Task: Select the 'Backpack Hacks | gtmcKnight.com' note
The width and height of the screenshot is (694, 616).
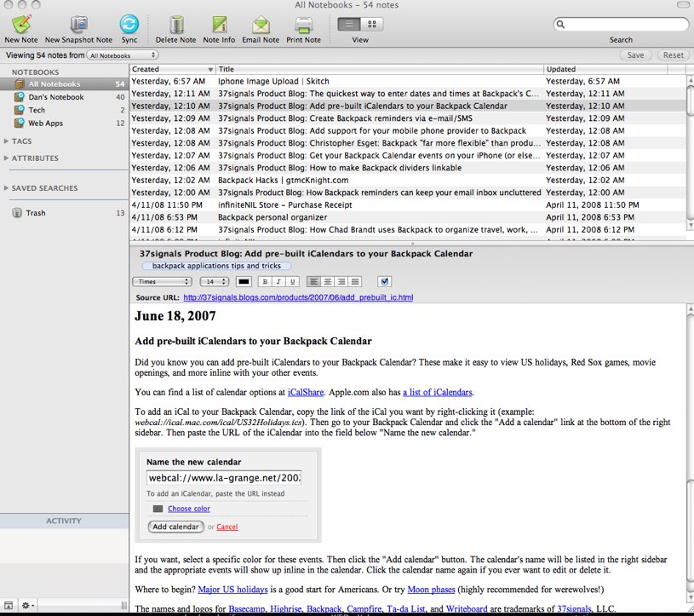Action: 409,181
